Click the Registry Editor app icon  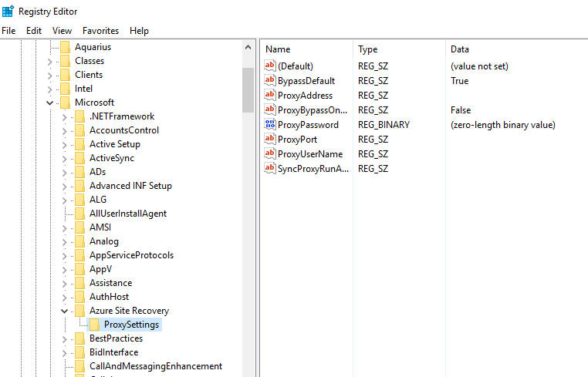coord(8,12)
